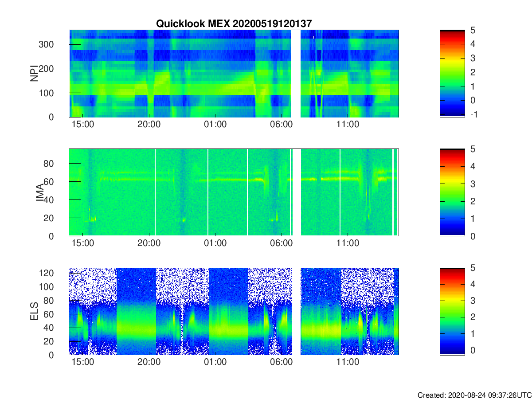The image size is (532, 399).
Task: Click the 15:00 label under IMA panel
Action: click(82, 243)
